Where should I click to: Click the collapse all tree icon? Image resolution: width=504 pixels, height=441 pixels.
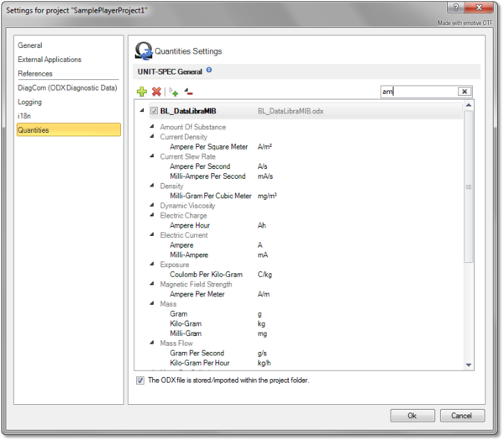[x=188, y=91]
